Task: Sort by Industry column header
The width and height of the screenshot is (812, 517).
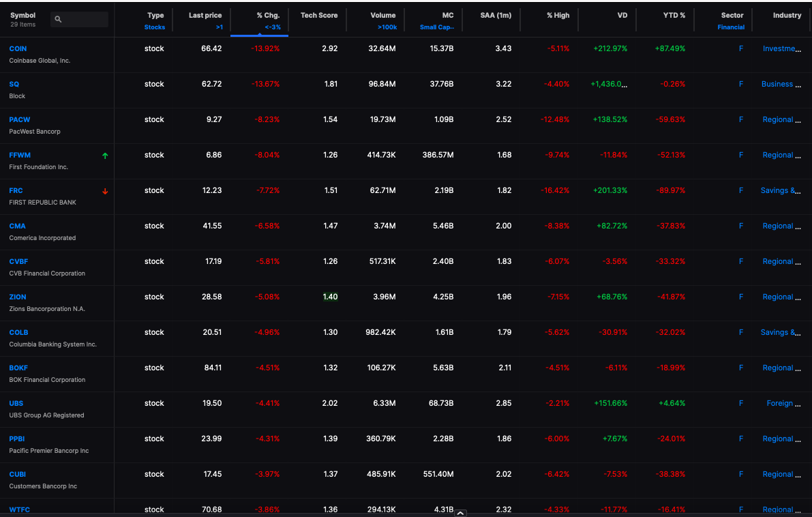Action: tap(787, 16)
